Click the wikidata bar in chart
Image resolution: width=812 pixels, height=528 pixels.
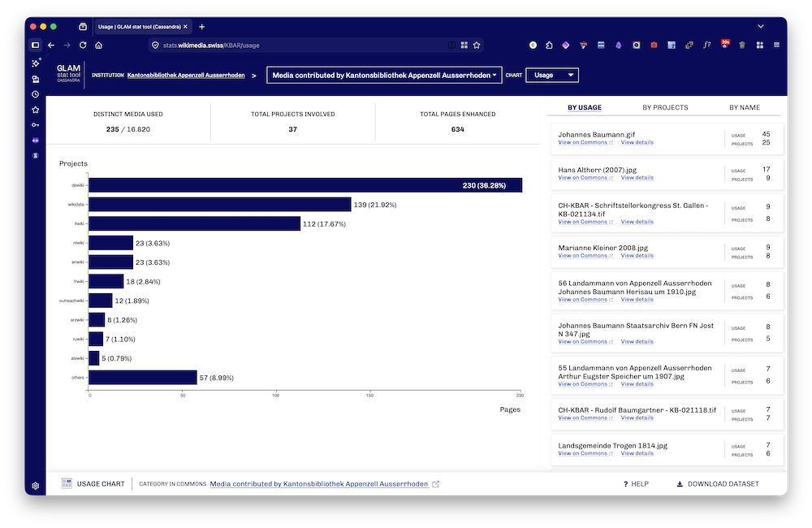pyautogui.click(x=219, y=204)
